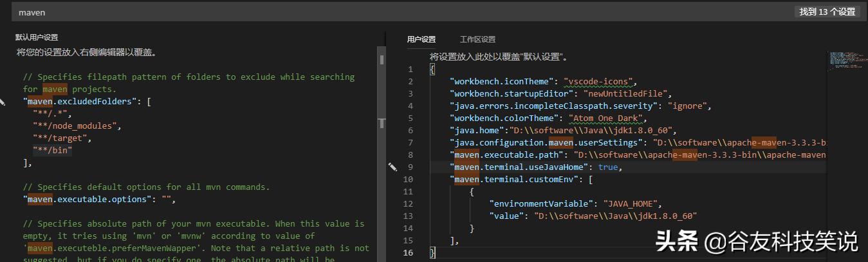
Task: Click the hint '将您的设置放入右侧编辑器以覆盖'
Action: 87,52
